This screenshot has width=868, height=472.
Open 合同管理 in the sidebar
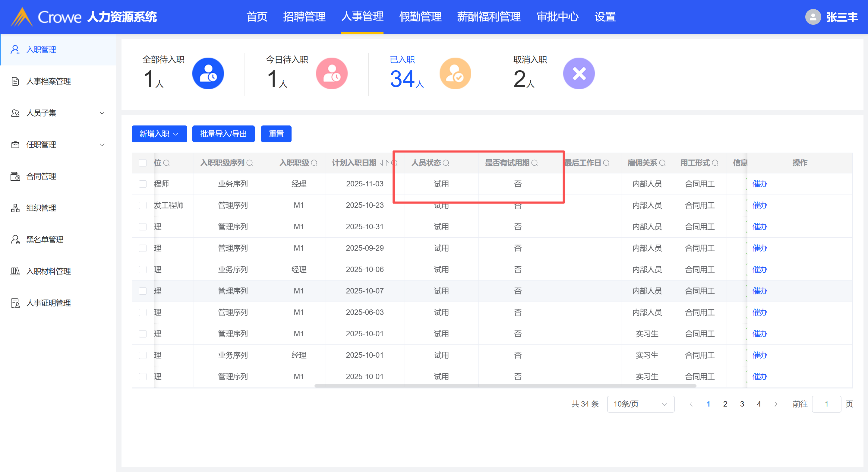coord(41,176)
